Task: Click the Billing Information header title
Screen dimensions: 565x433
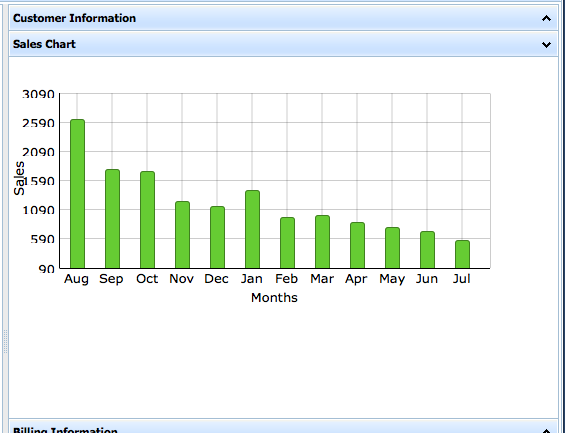Action: click(65, 430)
